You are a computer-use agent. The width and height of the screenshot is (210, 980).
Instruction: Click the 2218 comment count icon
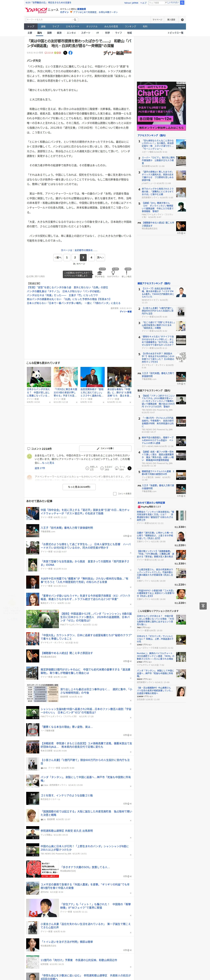click(x=49, y=53)
